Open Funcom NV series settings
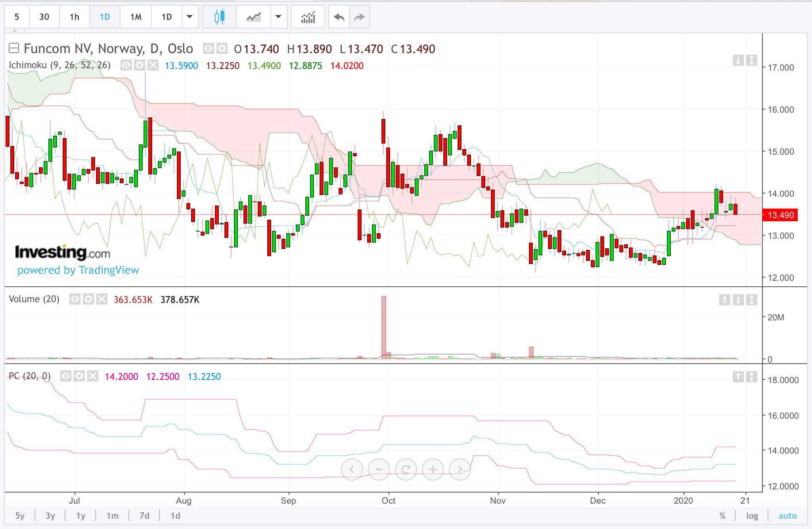The height and width of the screenshot is (529, 812). [x=222, y=49]
